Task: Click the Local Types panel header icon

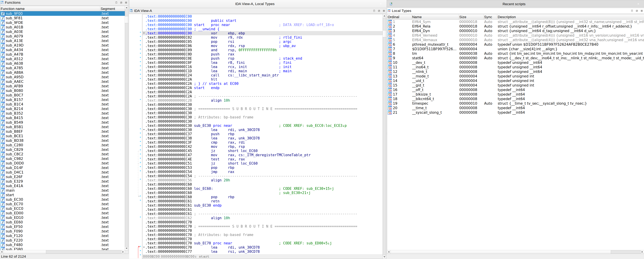Action: click(389, 11)
